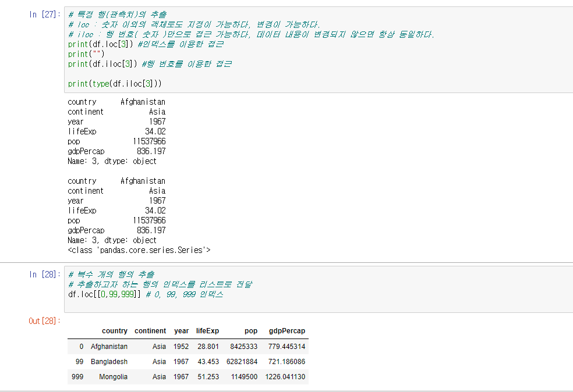
Task: Click the 28.801 lifeExp cell
Action: point(208,347)
